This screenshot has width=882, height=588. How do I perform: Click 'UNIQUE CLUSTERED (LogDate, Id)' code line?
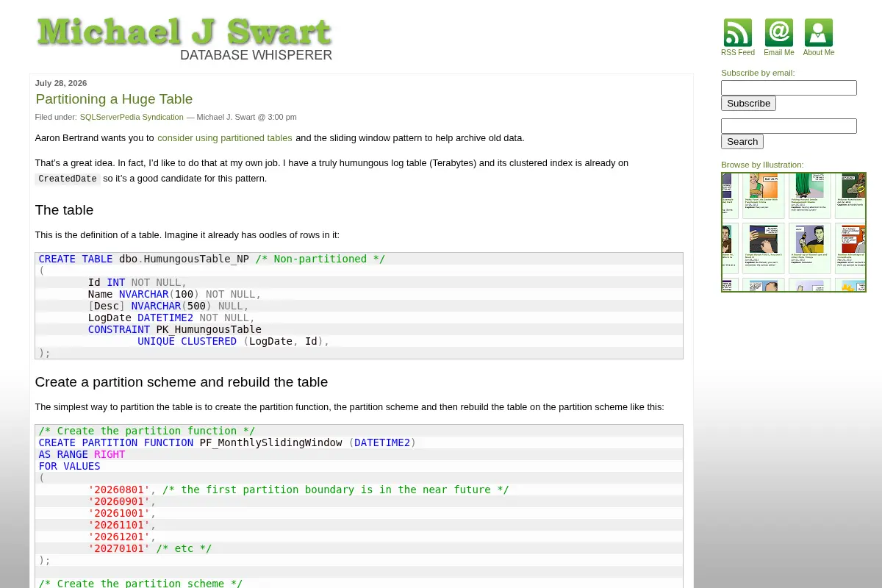[234, 341]
